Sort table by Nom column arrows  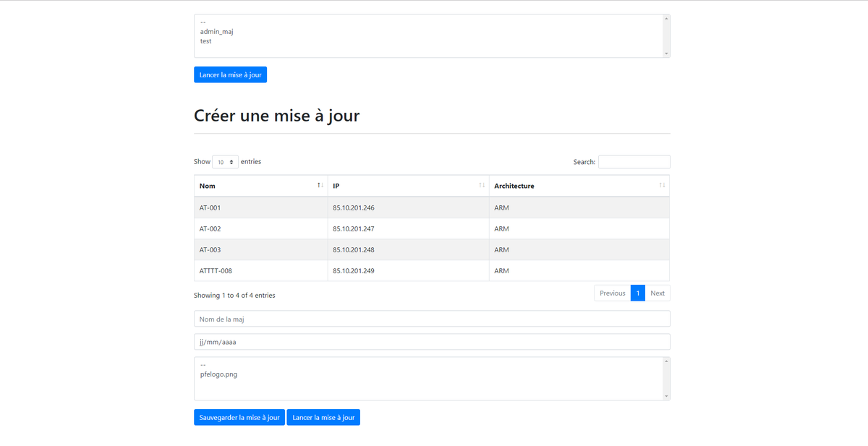(320, 186)
